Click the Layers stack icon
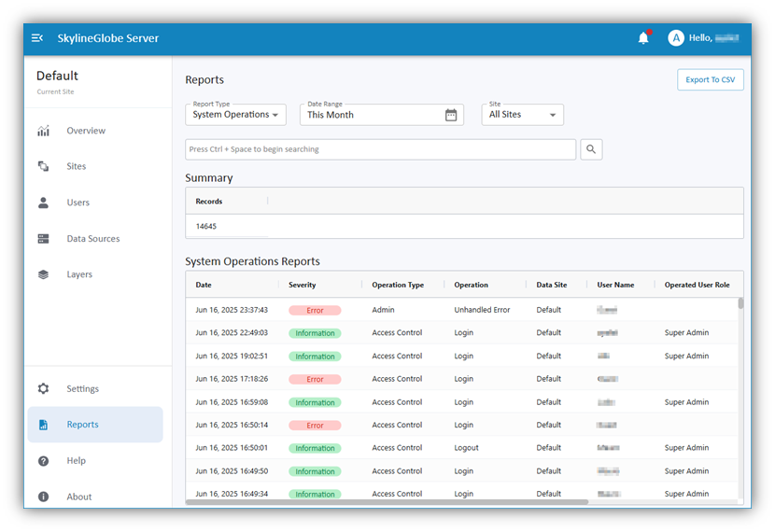The height and width of the screenshot is (532, 775). [44, 274]
